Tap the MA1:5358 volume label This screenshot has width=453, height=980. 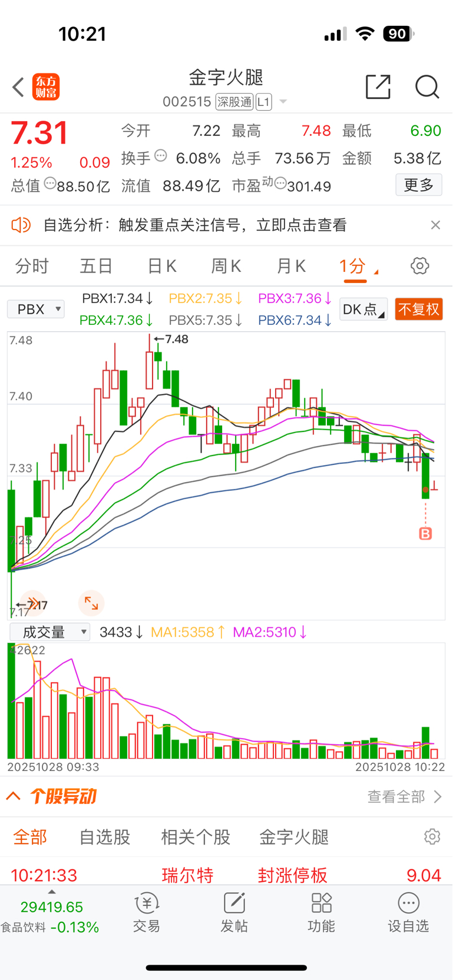click(x=188, y=632)
